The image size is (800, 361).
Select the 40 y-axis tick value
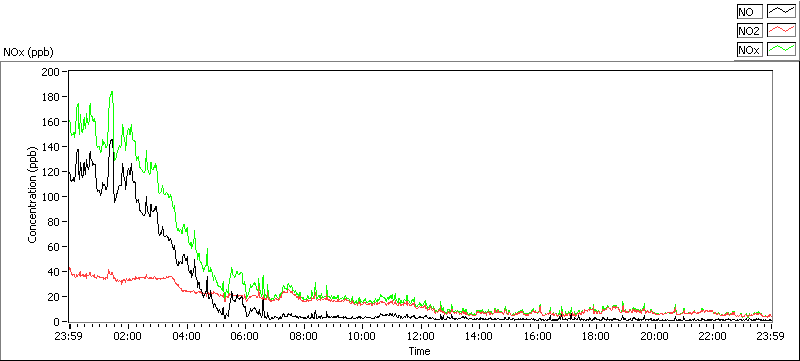(55, 271)
